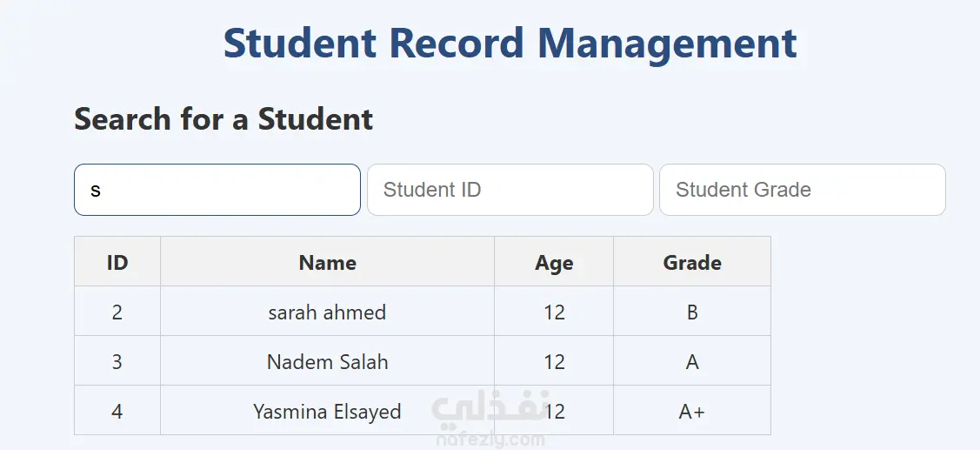Click the grade B cell
This screenshot has width=980, height=450.
point(692,312)
